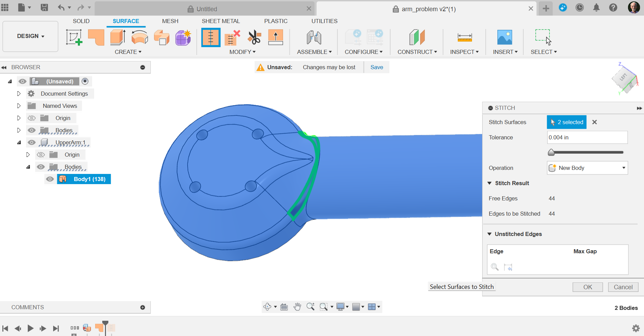
Task: Open the Create Sketch tool
Action: pyautogui.click(x=74, y=37)
